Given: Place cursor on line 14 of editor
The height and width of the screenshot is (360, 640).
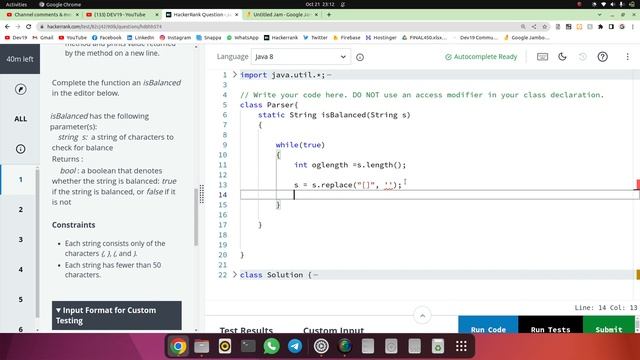Looking at the screenshot, I should point(437,195).
